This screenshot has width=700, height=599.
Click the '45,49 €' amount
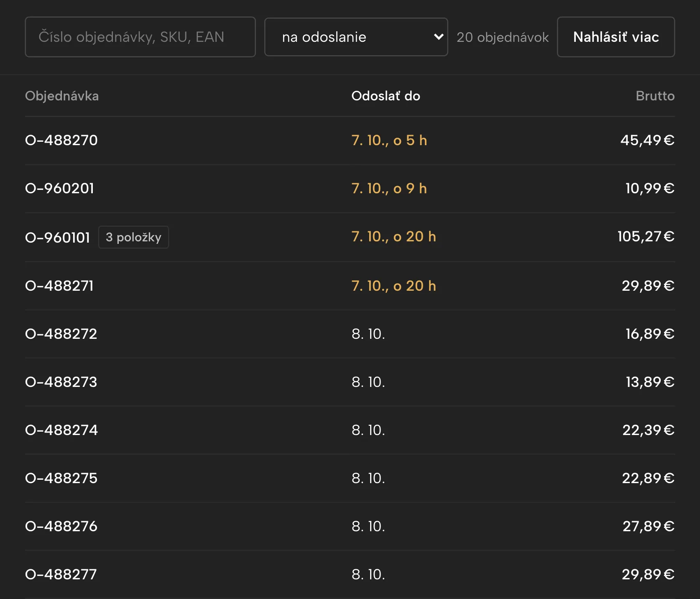tap(647, 140)
